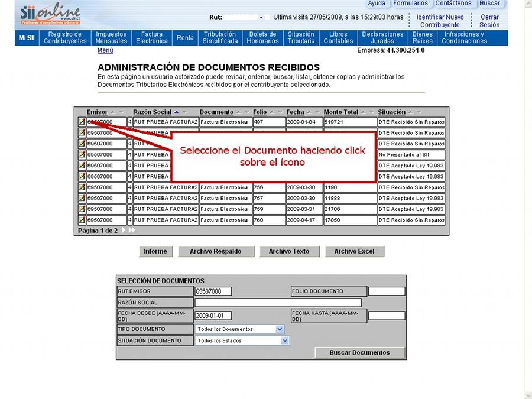Click Emisor column header link
The height and width of the screenshot is (399, 532).
click(x=97, y=112)
